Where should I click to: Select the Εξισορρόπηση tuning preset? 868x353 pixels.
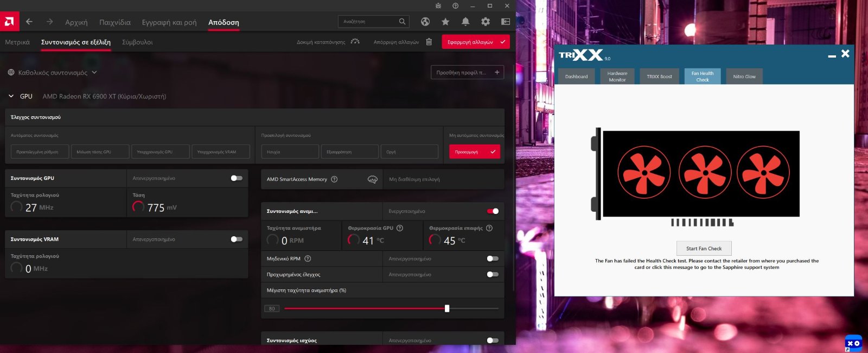pyautogui.click(x=349, y=152)
